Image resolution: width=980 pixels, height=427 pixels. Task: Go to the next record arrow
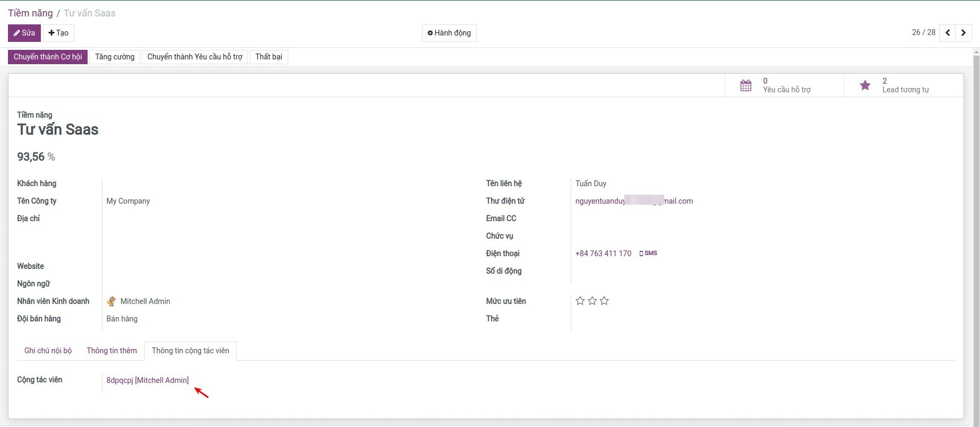point(963,33)
